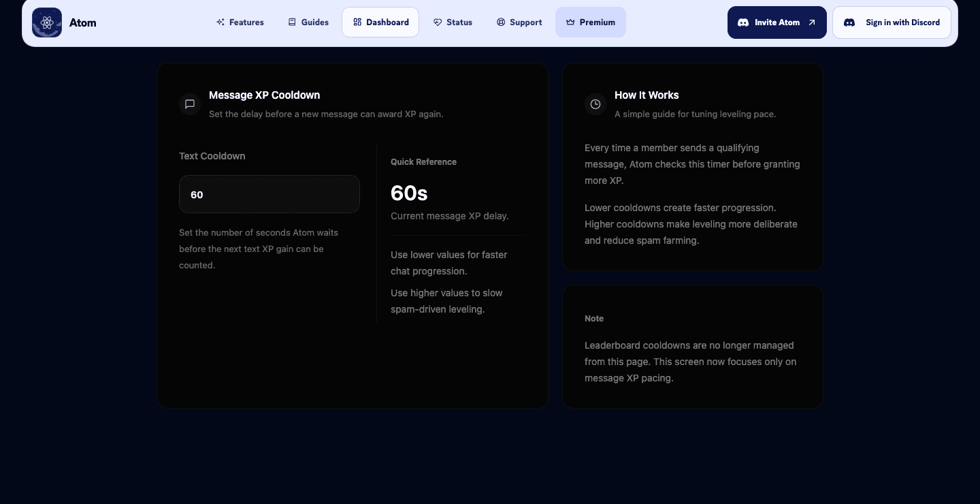Image resolution: width=980 pixels, height=504 pixels.
Task: Click the 60s current delay value
Action: pos(409,193)
